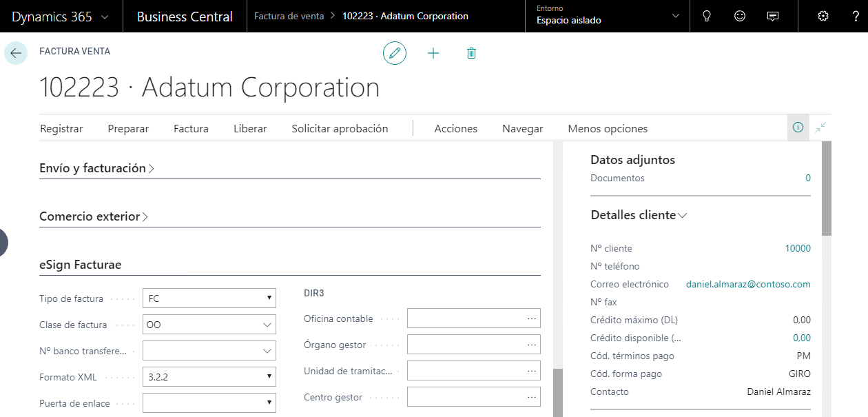Open the Acciones menu
This screenshot has width=868, height=417.
point(455,129)
